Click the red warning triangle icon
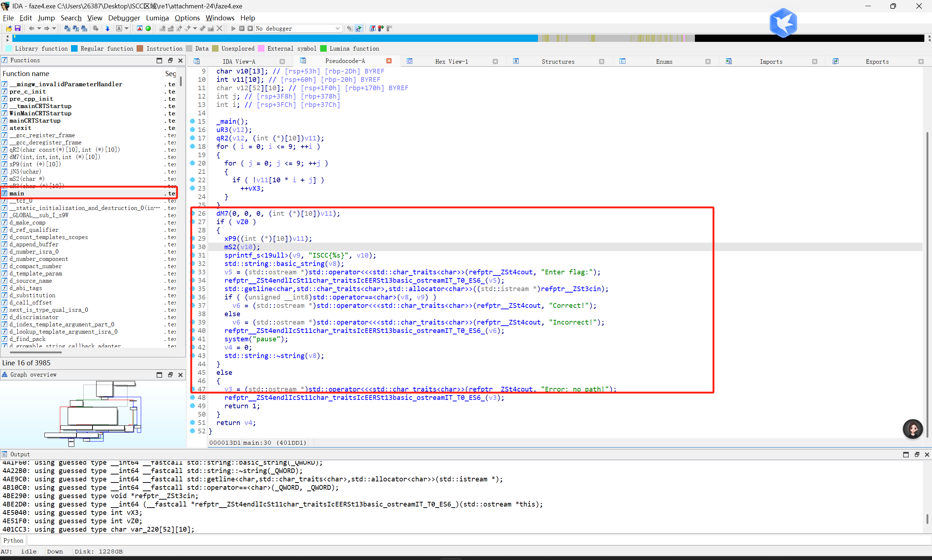932x560 pixels. pyautogui.click(x=139, y=28)
